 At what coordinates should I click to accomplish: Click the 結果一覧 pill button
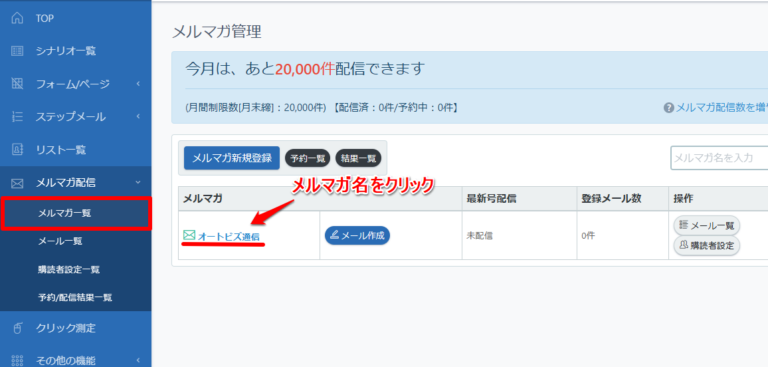point(359,158)
